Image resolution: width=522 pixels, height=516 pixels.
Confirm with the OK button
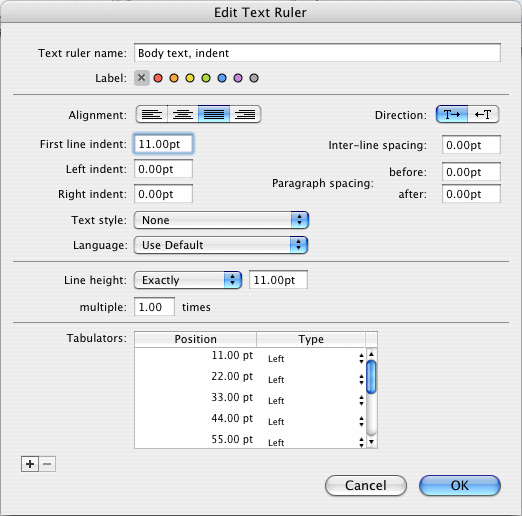(460, 485)
